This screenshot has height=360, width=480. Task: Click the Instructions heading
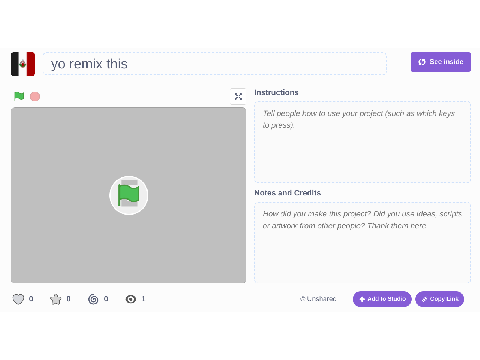coord(276,92)
